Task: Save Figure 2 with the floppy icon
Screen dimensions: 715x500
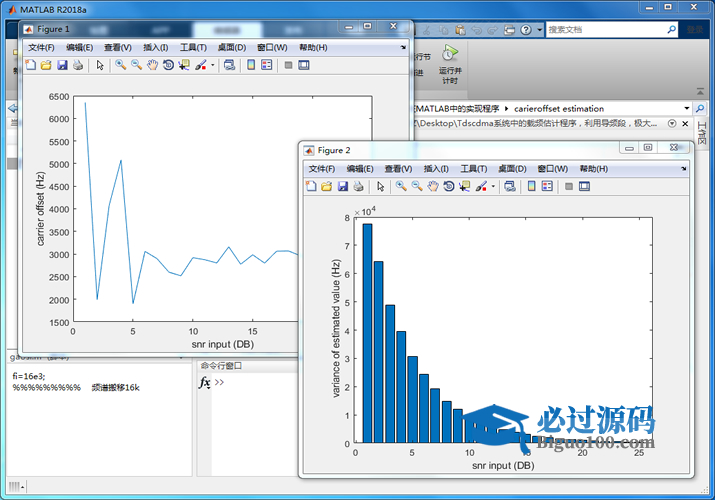Action: point(343,186)
